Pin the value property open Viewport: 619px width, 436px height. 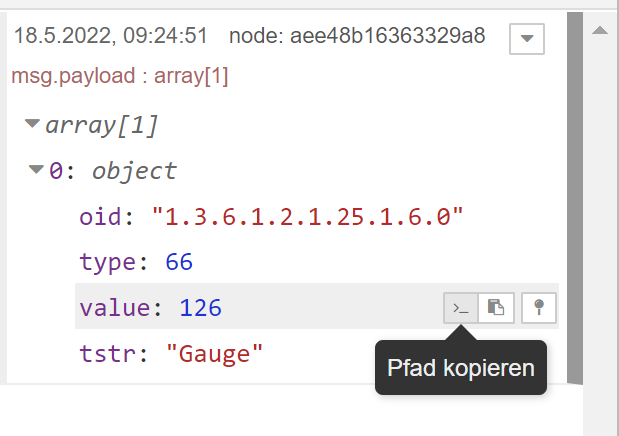click(x=539, y=308)
